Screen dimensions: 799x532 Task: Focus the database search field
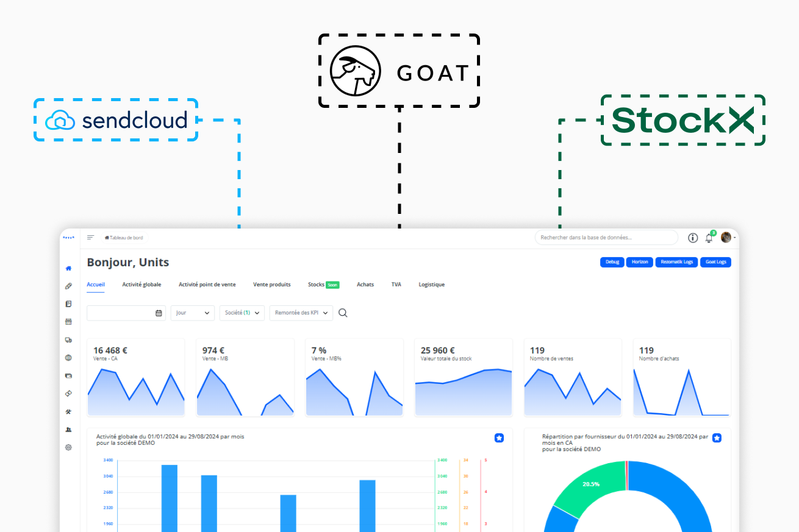(606, 238)
